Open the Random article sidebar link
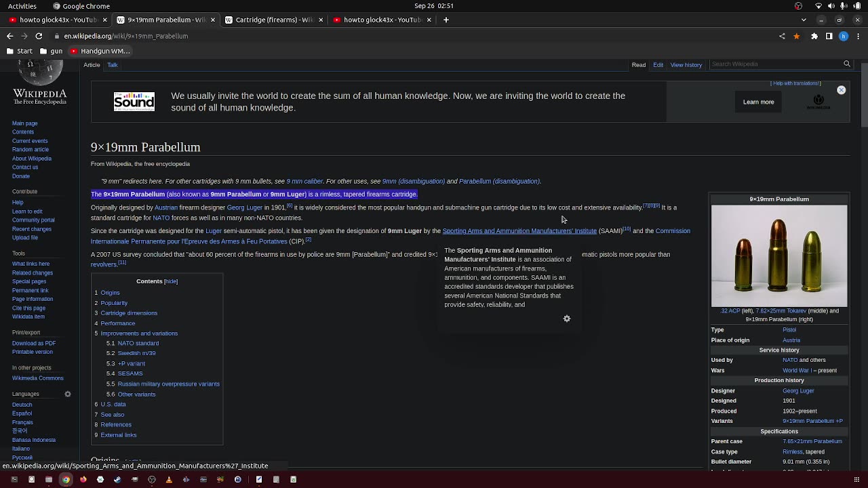 click(30, 150)
